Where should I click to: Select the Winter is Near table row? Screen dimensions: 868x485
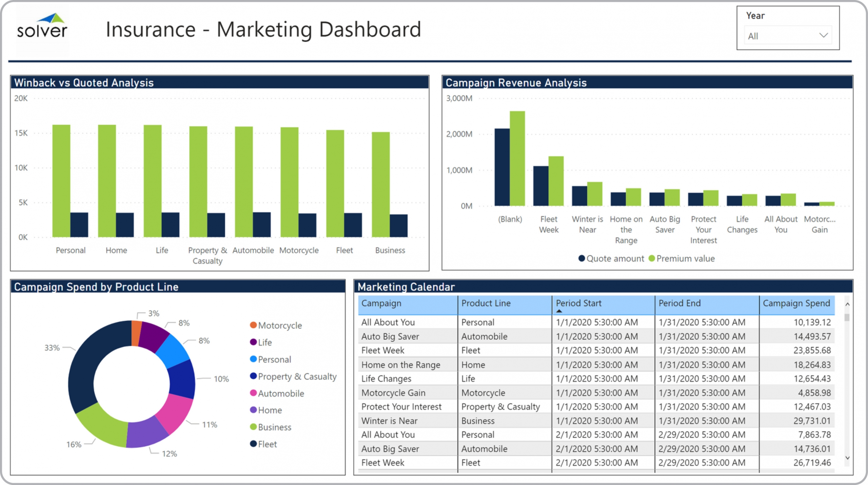click(389, 421)
